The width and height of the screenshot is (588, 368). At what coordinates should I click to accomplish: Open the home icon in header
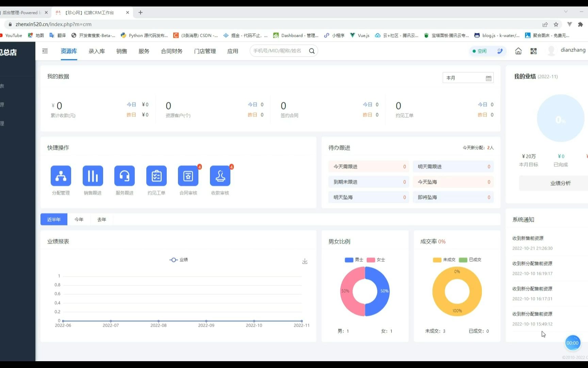[518, 51]
